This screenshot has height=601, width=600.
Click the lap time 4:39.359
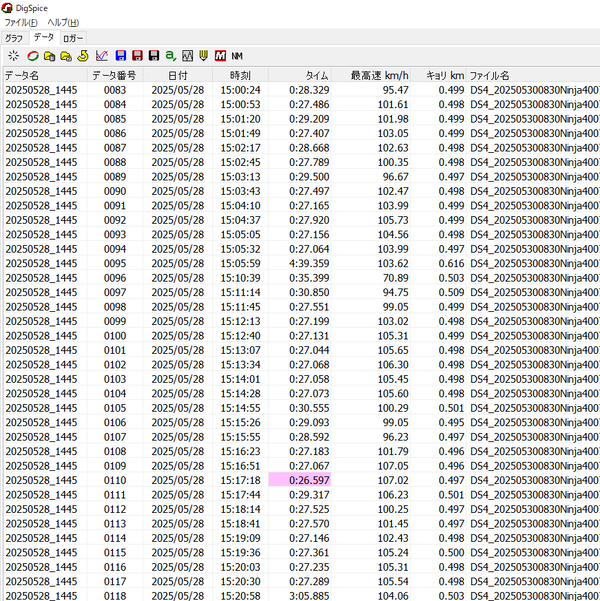[309, 263]
